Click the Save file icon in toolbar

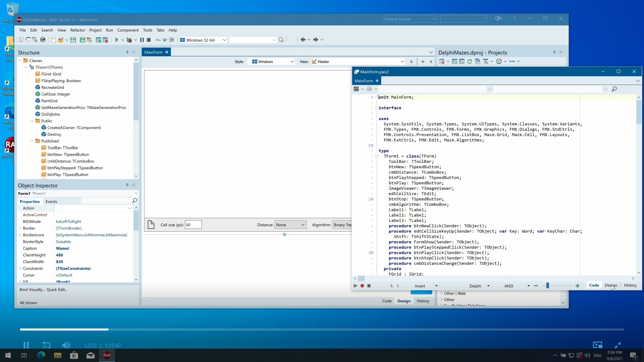coord(73,40)
